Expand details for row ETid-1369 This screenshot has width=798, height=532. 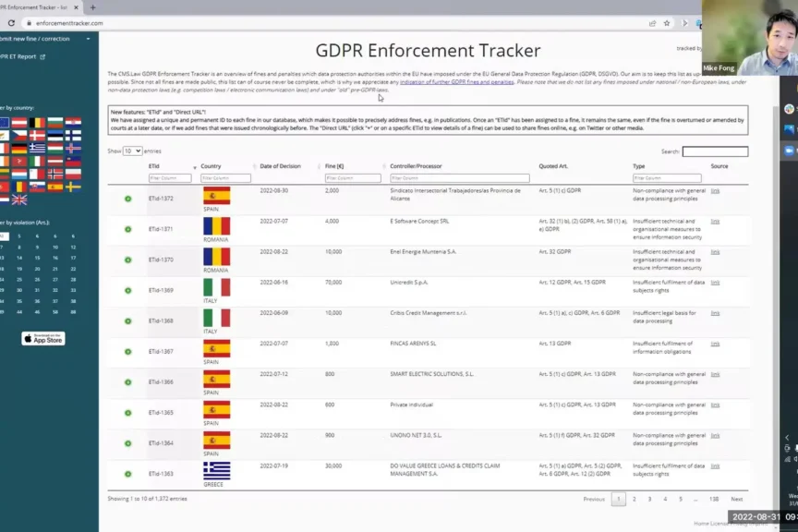(127, 290)
